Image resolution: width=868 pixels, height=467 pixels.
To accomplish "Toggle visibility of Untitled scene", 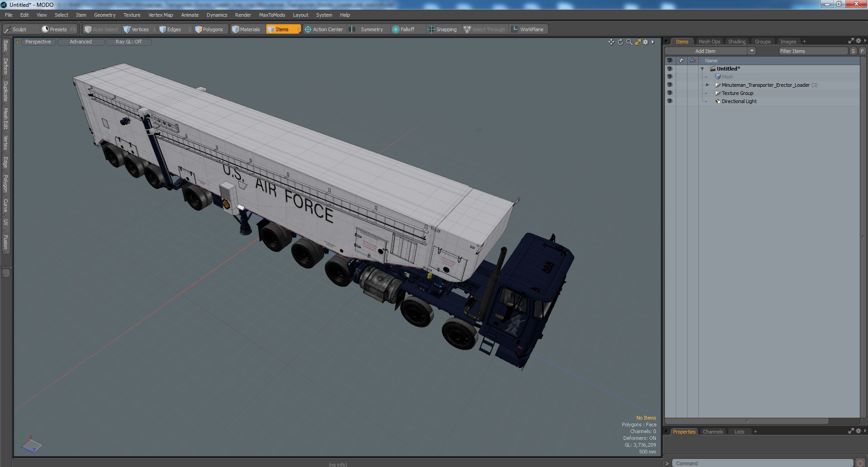I will pyautogui.click(x=669, y=69).
